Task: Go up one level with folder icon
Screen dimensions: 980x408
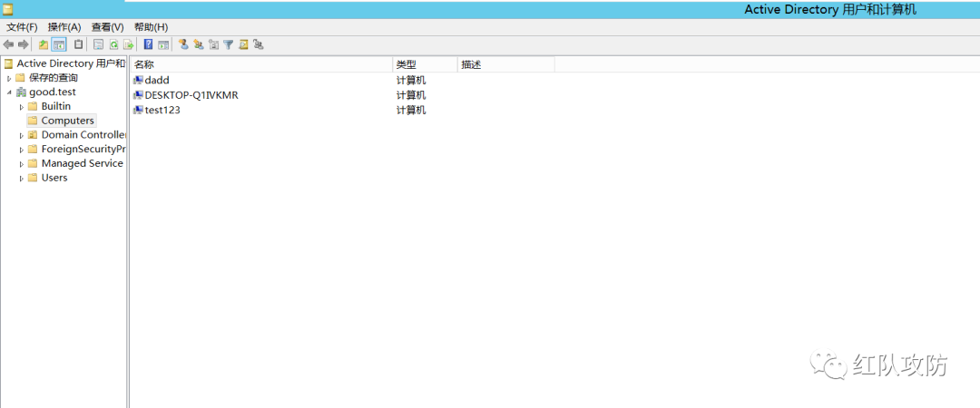Action: 44,44
